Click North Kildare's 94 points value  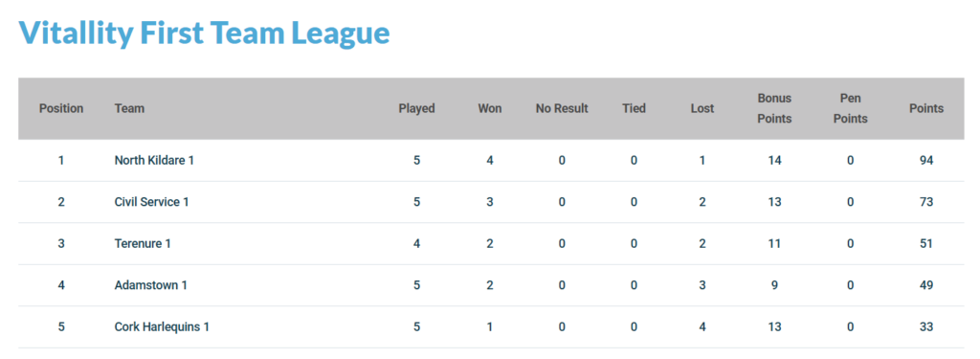click(926, 160)
